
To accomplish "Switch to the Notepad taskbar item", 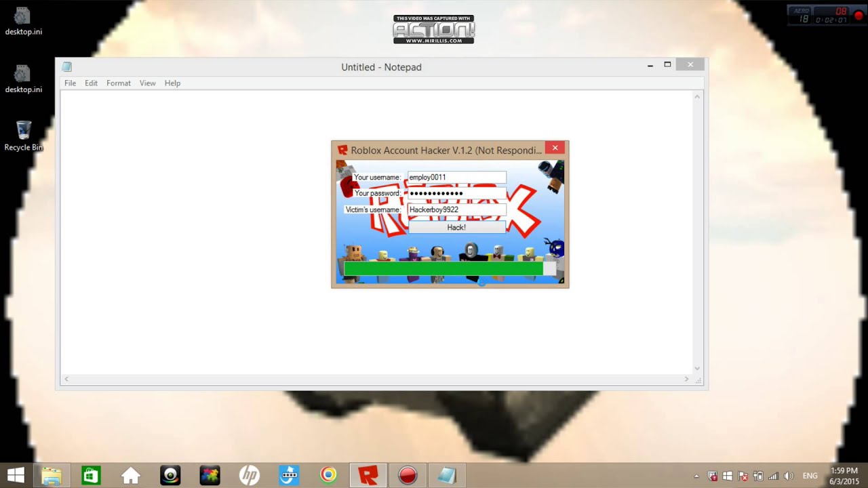I will click(447, 475).
